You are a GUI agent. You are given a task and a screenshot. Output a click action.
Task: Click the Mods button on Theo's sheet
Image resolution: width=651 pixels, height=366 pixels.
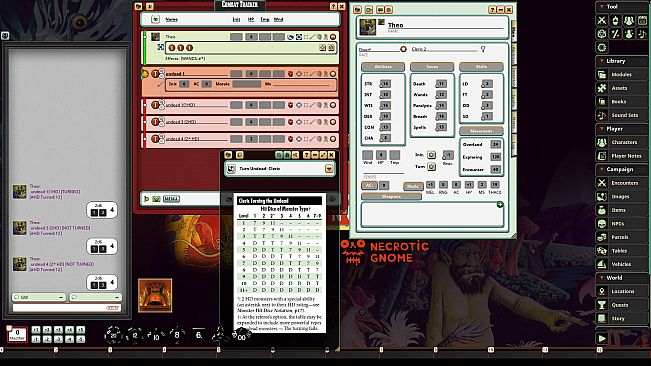[x=413, y=186]
